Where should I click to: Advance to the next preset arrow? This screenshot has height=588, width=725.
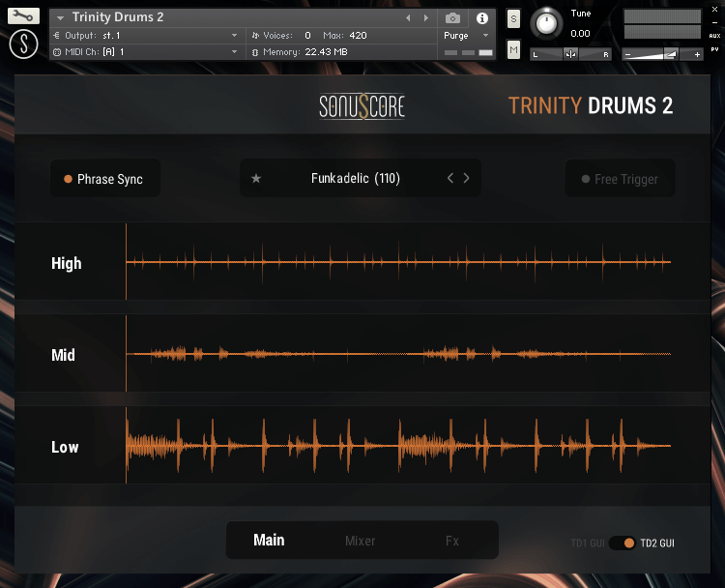pyautogui.click(x=467, y=179)
